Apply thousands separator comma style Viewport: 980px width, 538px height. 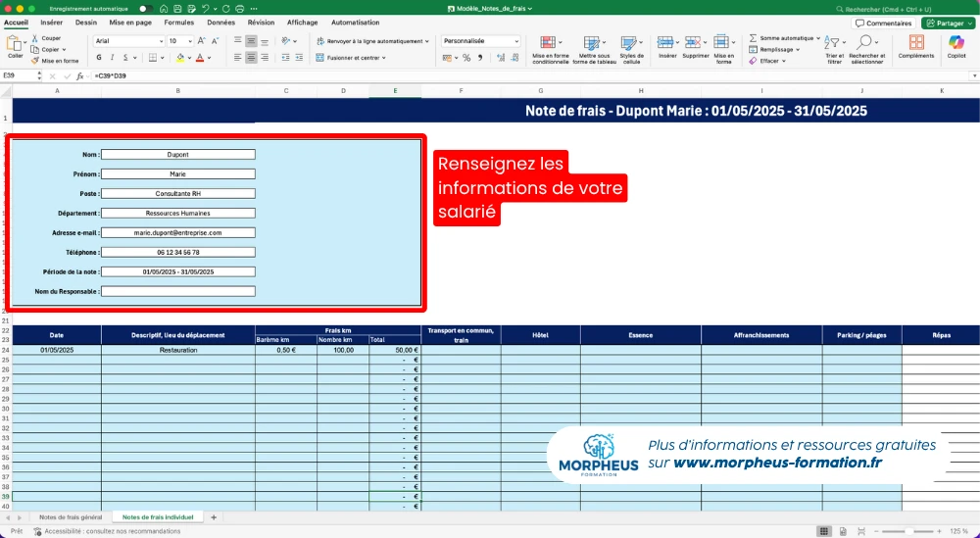pos(480,58)
